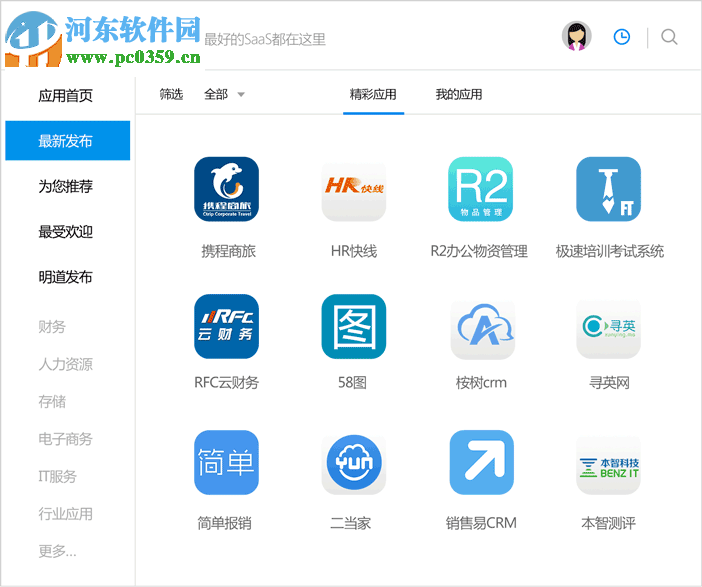Show more categories via 更多...
Screen dimensions: 702x587
[57, 551]
